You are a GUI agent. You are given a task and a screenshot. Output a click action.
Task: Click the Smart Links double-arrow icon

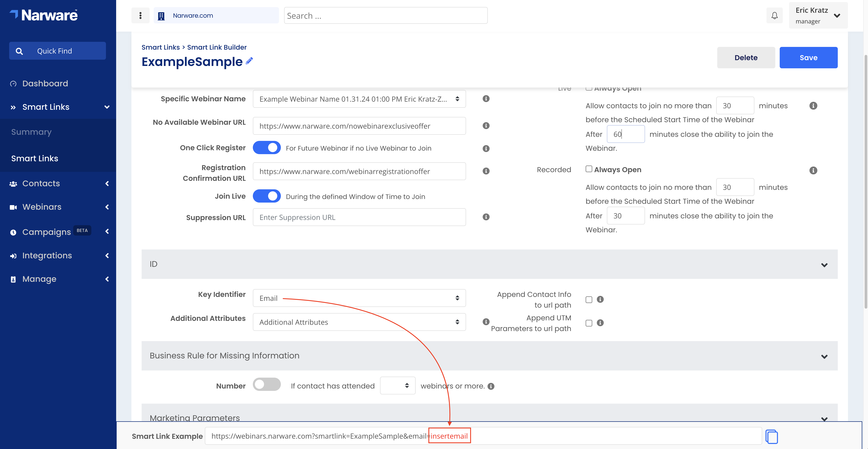pyautogui.click(x=13, y=107)
